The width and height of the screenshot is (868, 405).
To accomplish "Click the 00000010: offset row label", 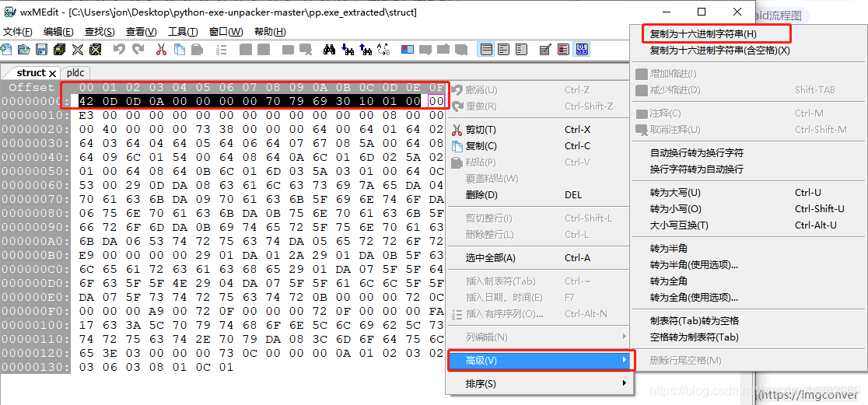I will coord(36,114).
